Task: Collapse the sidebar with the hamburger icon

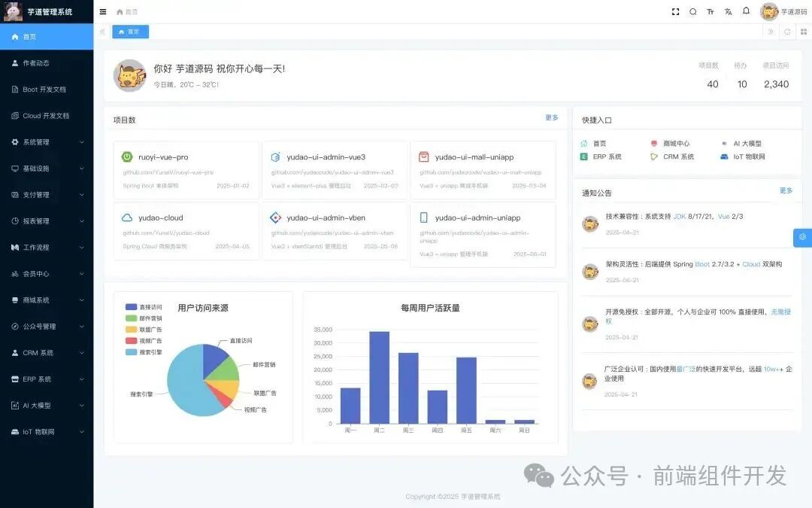Action: 103,11
